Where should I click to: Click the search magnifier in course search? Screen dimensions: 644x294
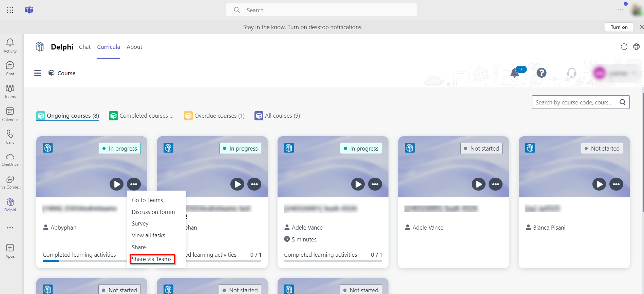[x=623, y=102]
